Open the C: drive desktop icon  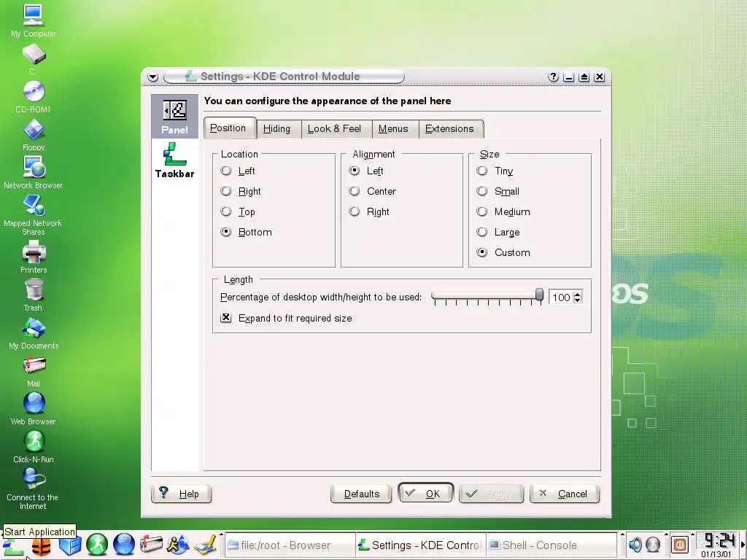[x=34, y=59]
